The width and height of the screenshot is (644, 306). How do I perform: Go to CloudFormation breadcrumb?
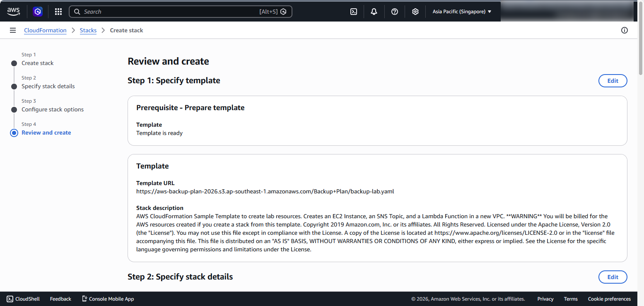[x=45, y=30]
